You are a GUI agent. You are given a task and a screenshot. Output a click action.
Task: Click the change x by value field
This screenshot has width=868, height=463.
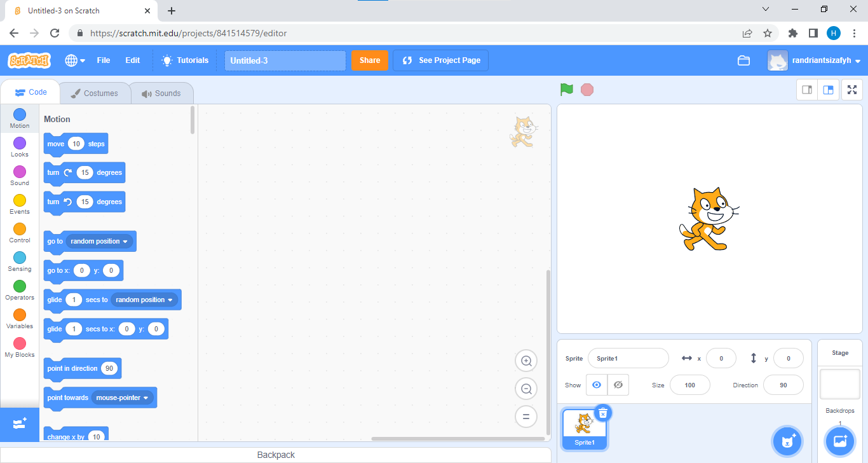coord(97,438)
